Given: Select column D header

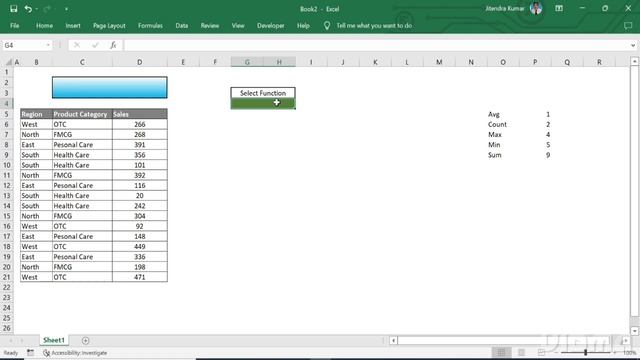Looking at the screenshot, I should (x=140, y=62).
